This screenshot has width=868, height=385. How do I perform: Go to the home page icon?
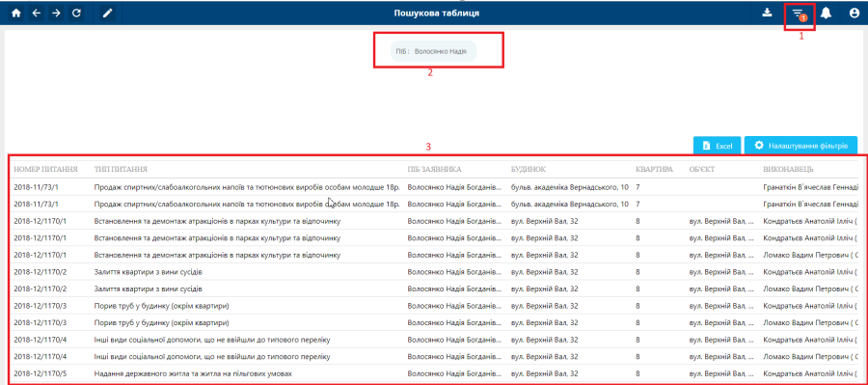click(x=16, y=14)
